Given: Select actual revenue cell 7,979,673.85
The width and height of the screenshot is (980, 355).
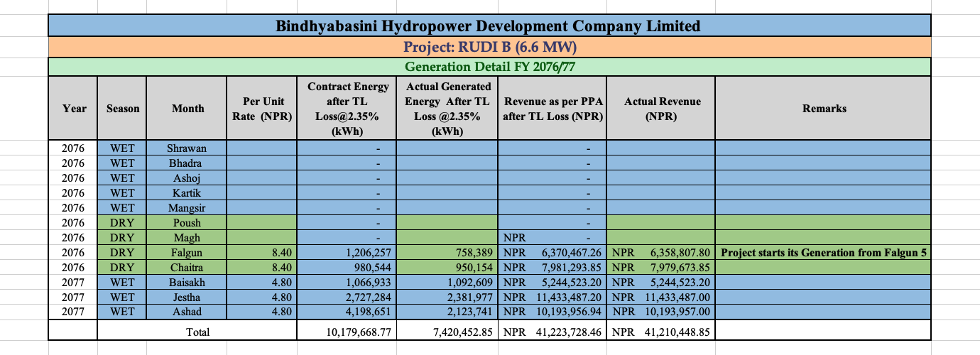Looking at the screenshot, I should pos(661,268).
